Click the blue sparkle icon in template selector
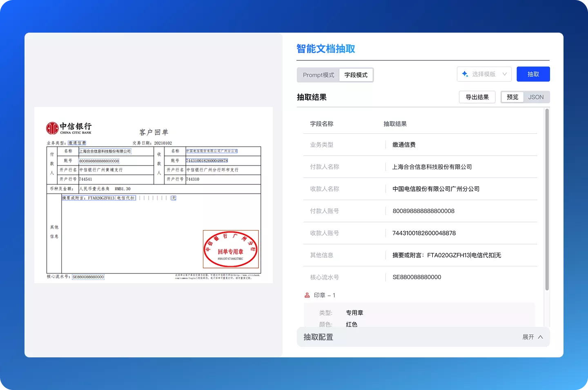The height and width of the screenshot is (390, 588). pyautogui.click(x=464, y=74)
